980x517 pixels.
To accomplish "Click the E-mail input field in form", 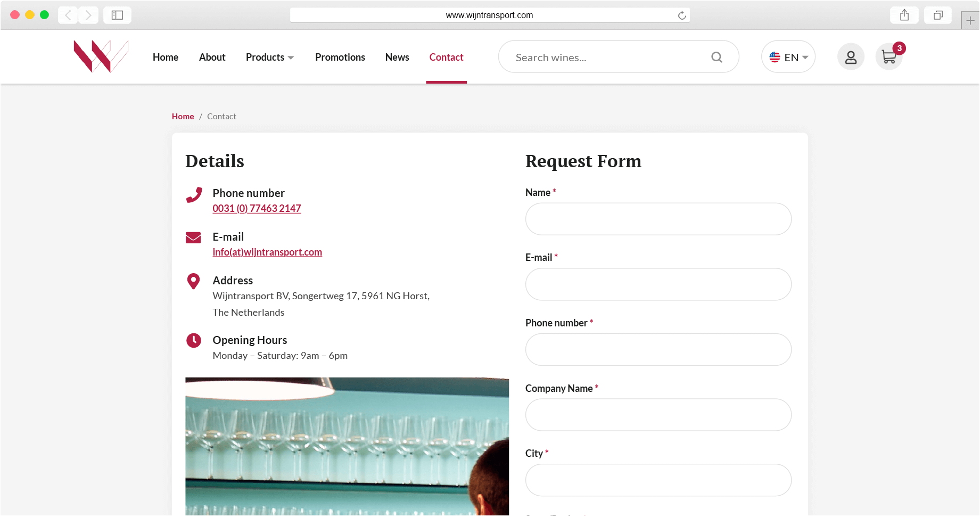I will click(658, 284).
